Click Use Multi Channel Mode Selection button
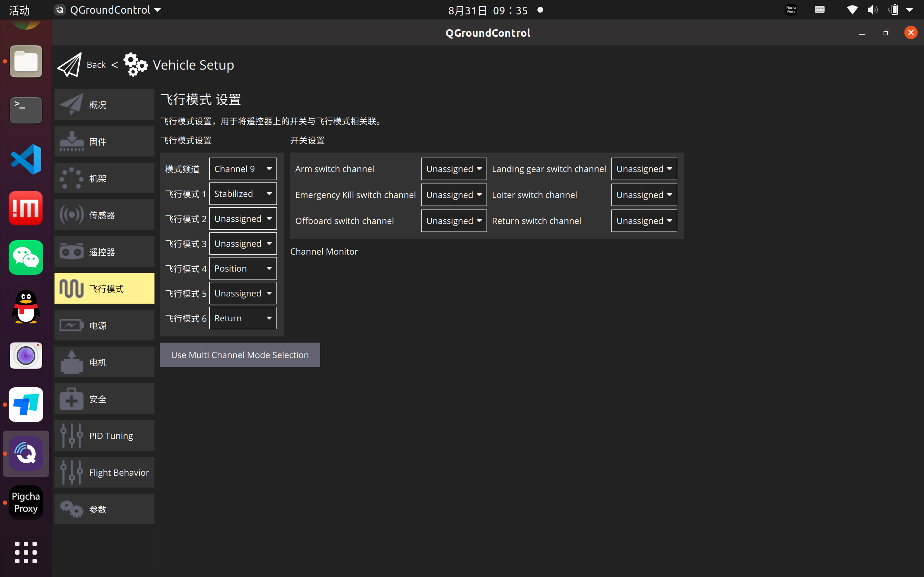This screenshot has width=924, height=577. pos(240,355)
